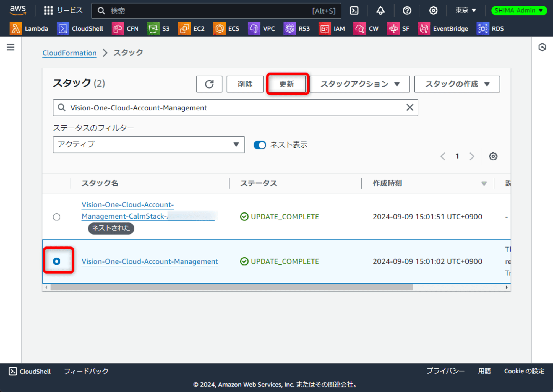Click UPDATE_COMPLETE status of the CalmStack row

[x=280, y=217]
